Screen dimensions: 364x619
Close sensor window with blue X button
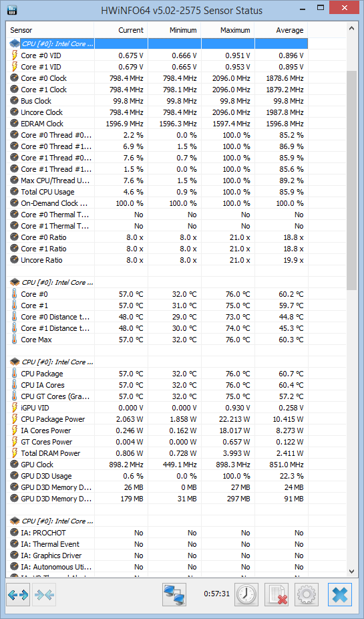pyautogui.click(x=339, y=594)
